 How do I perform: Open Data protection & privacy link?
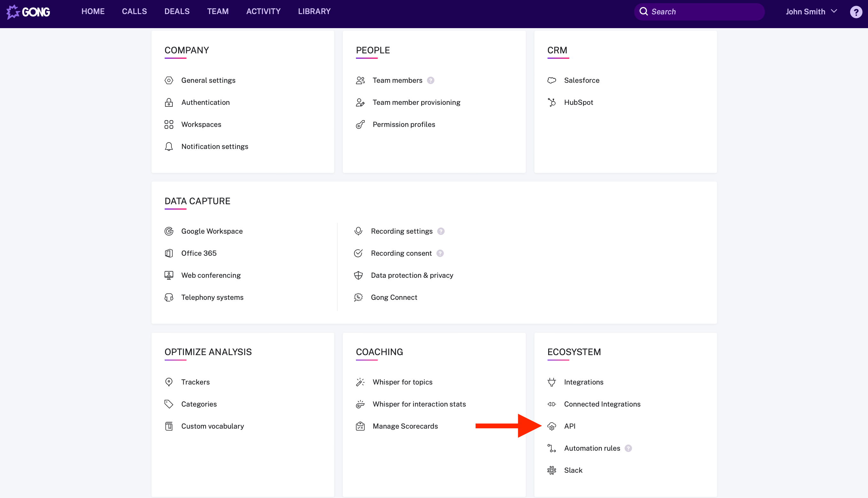(x=412, y=275)
